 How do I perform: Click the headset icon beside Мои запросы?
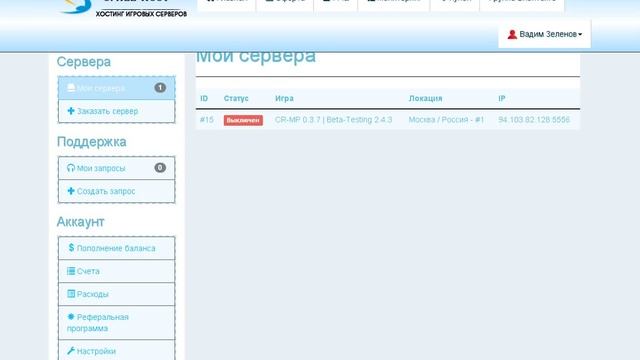(x=71, y=168)
